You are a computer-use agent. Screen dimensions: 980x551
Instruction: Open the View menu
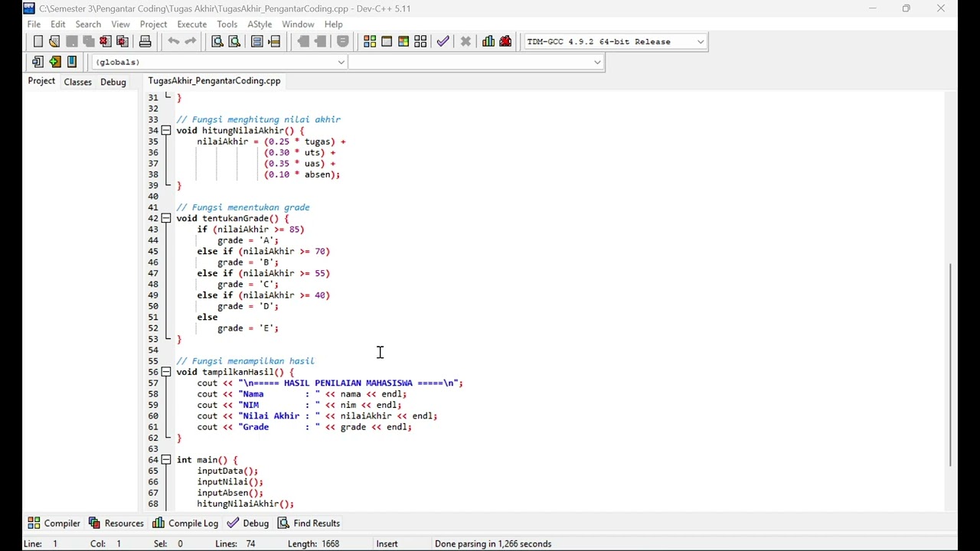(x=120, y=24)
